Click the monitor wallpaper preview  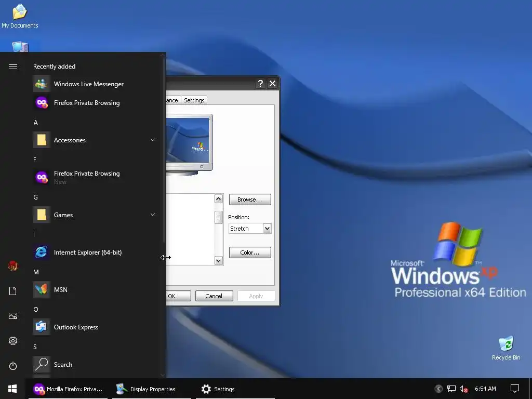[x=188, y=139]
